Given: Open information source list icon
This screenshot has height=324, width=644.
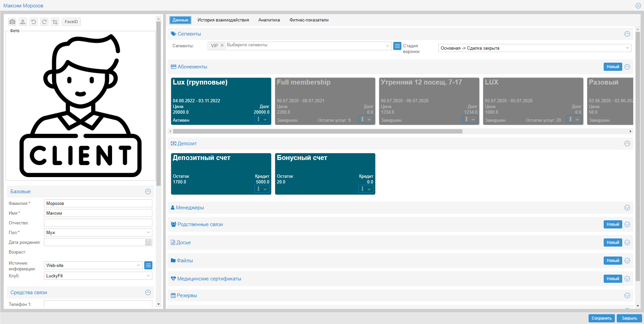Looking at the screenshot, I should [148, 265].
